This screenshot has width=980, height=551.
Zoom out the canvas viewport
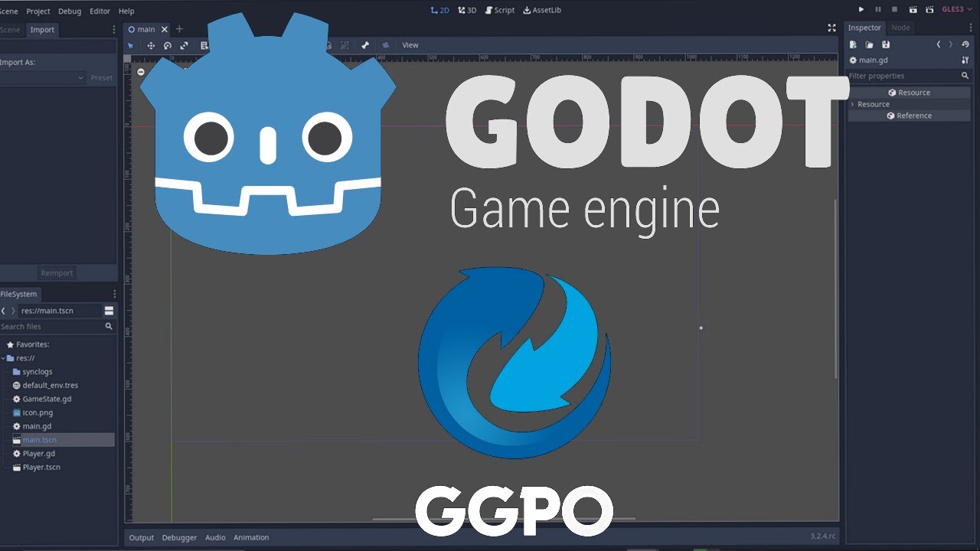(x=141, y=71)
